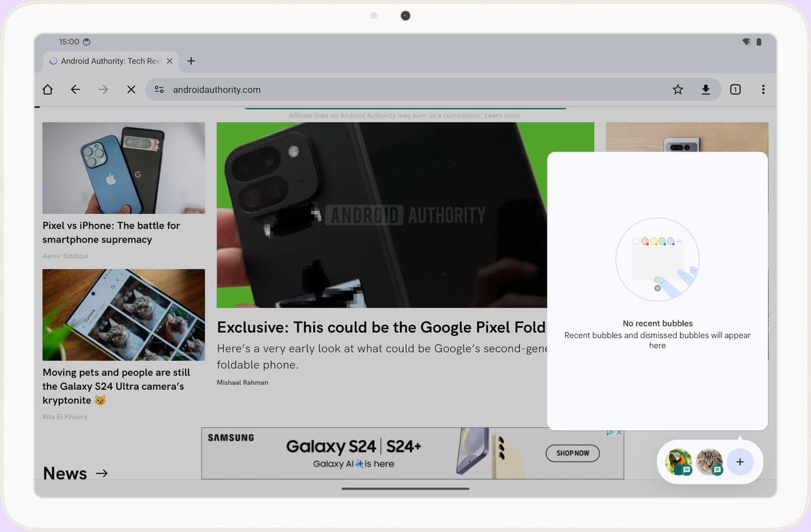Click Shop Now on Samsung ad
Viewport: 811px width, 532px height.
(x=572, y=453)
